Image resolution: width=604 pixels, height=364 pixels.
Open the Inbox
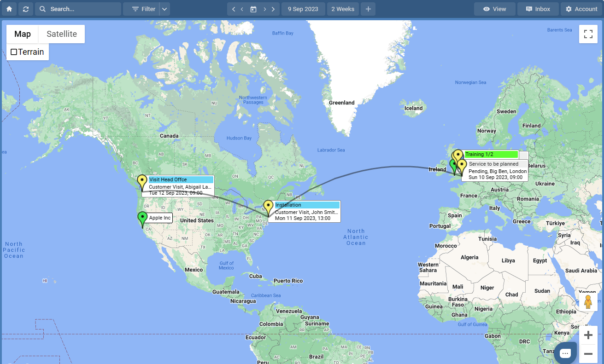coord(538,9)
